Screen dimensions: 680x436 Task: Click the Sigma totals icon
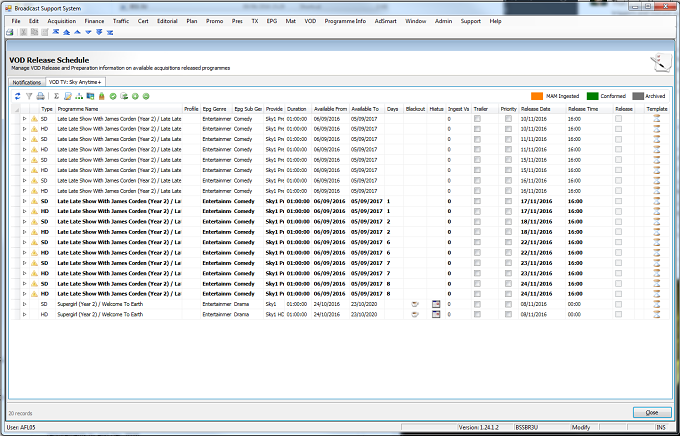point(56,96)
